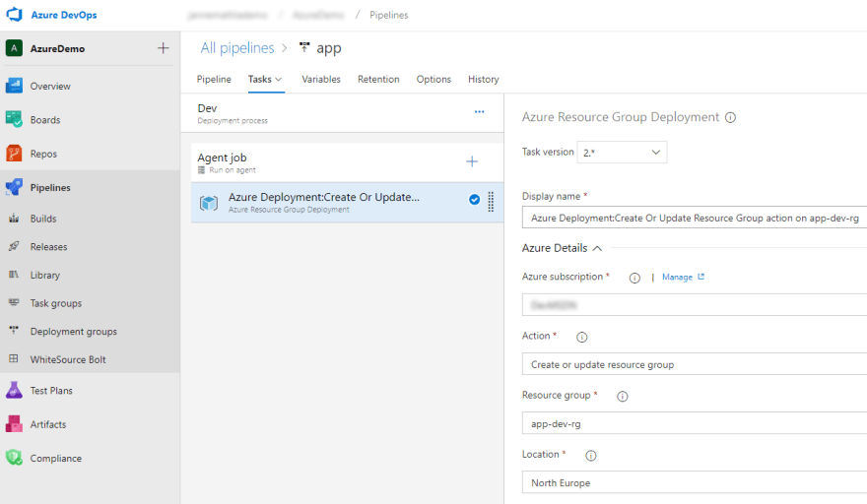The image size is (867, 504).
Task: Click the release pipeline icon beside app
Action: [x=304, y=47]
